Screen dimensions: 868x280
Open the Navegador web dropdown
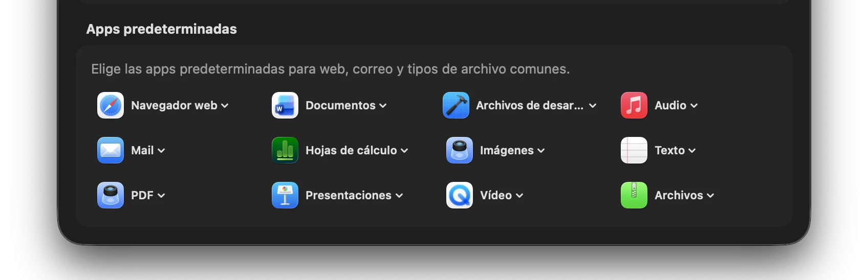(180, 105)
